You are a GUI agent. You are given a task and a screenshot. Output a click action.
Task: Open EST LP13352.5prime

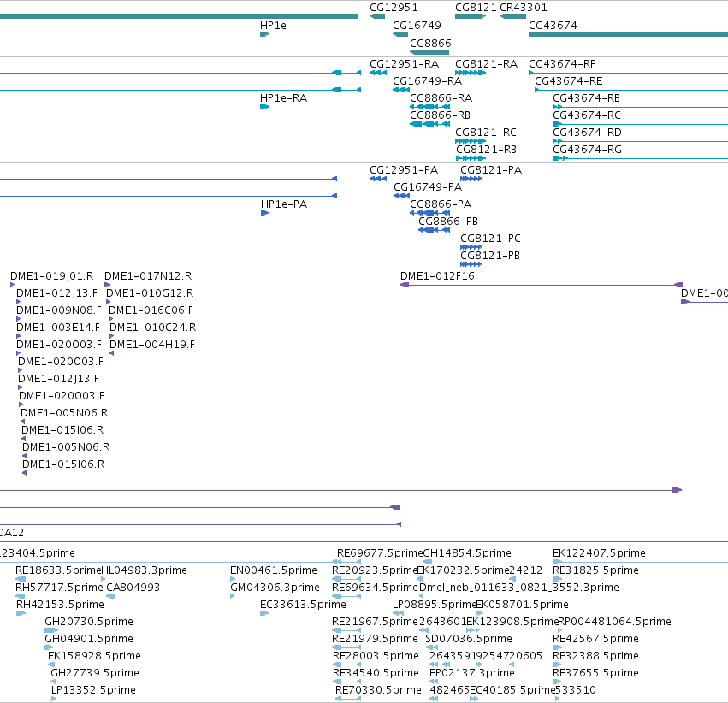[93, 690]
